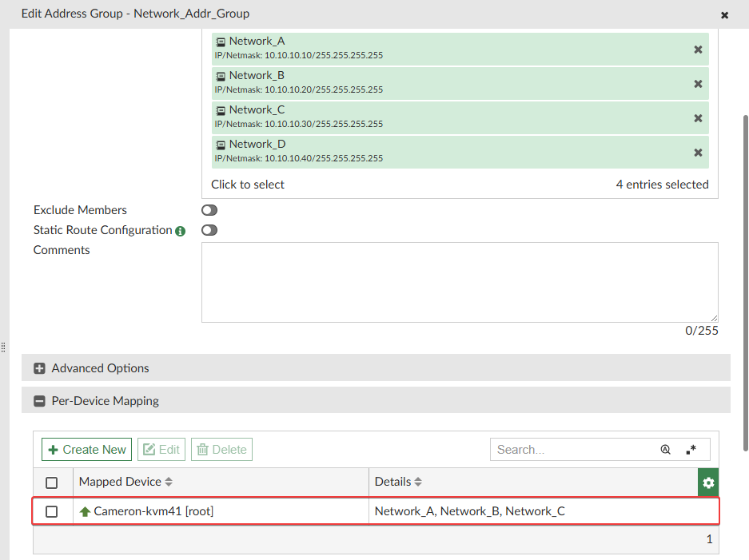Click inside the Comments text area

coord(460,283)
